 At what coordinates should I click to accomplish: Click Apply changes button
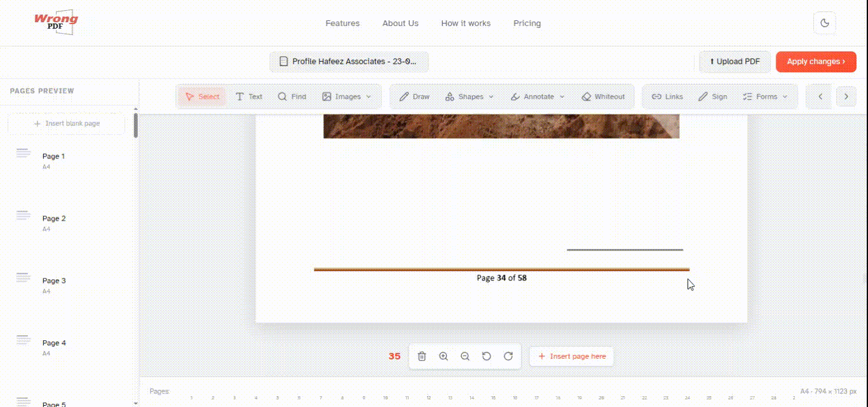816,62
